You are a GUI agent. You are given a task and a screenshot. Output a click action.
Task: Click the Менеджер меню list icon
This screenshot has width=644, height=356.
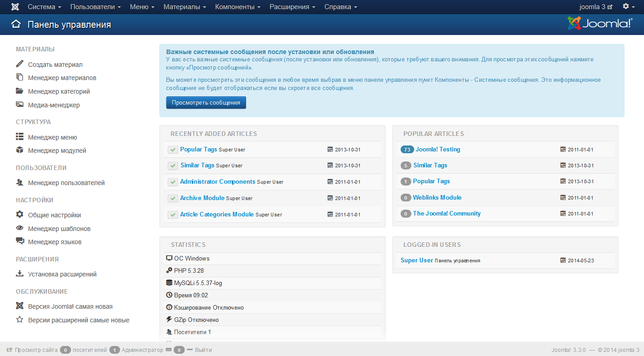pyautogui.click(x=19, y=136)
